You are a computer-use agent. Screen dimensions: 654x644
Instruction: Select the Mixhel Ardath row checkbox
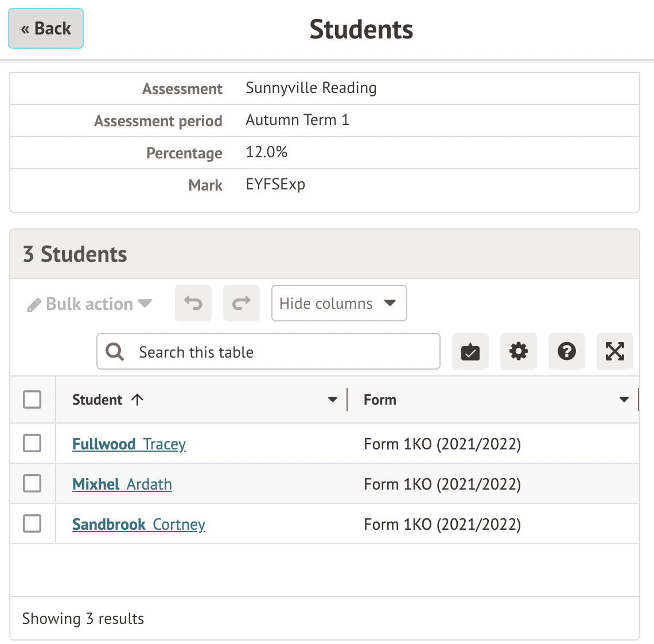[32, 483]
